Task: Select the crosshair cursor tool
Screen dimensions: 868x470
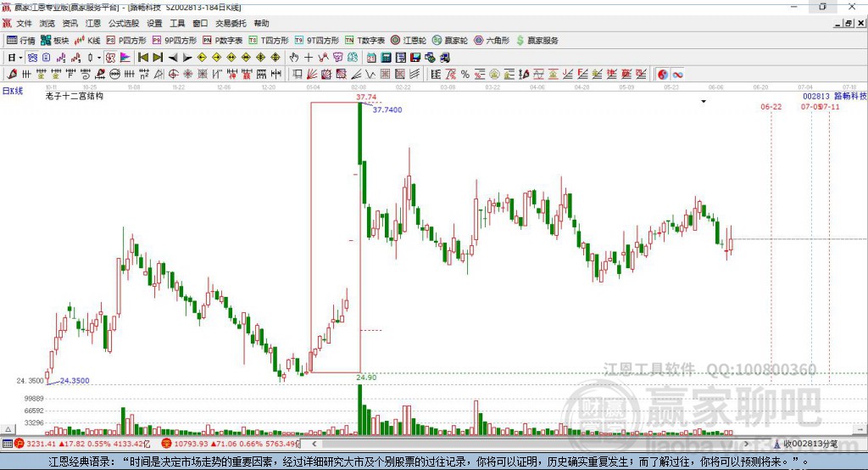Action: 309,58
